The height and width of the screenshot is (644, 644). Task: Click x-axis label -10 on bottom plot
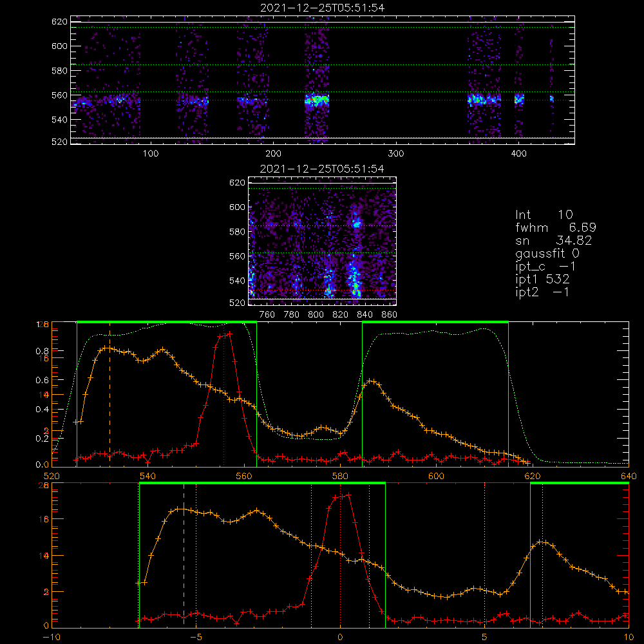(x=52, y=638)
